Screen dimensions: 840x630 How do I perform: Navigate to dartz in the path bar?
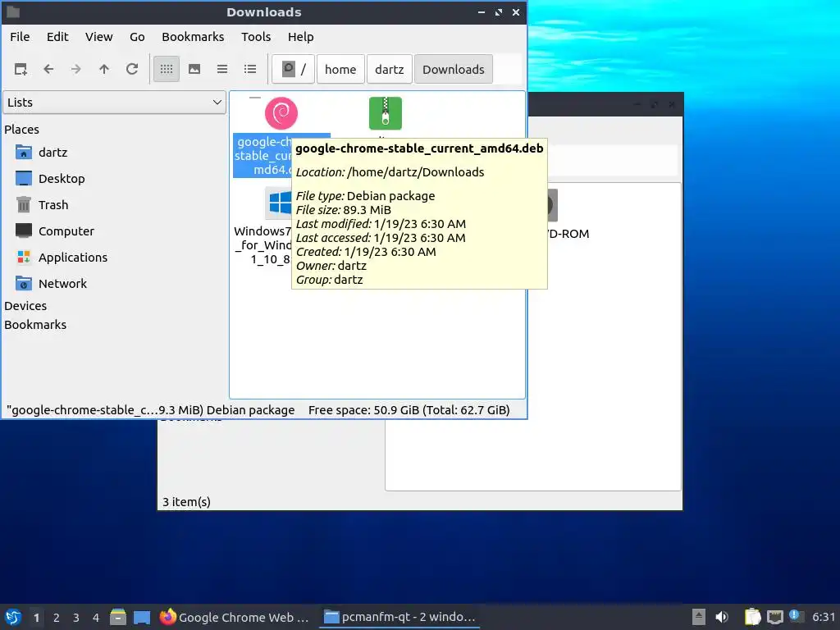click(390, 69)
